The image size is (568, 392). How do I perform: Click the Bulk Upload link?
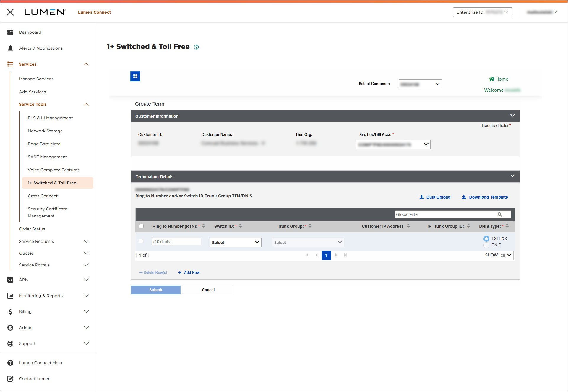coord(435,197)
